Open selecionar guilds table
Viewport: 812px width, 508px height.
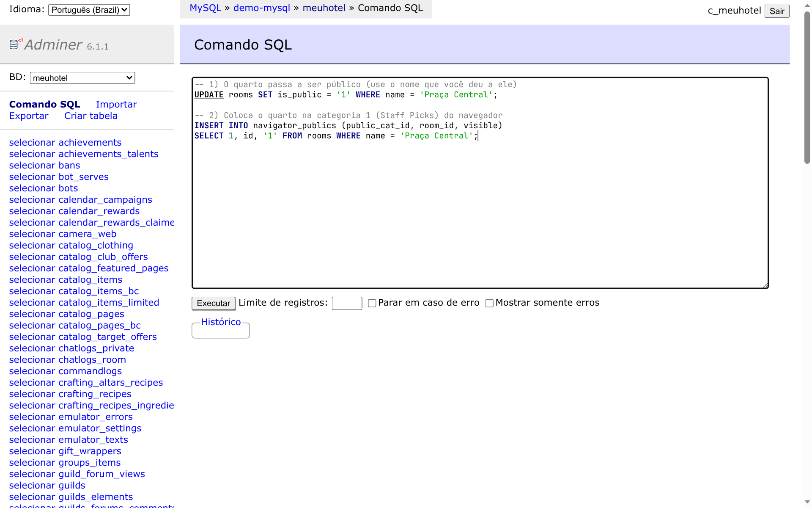tap(47, 486)
